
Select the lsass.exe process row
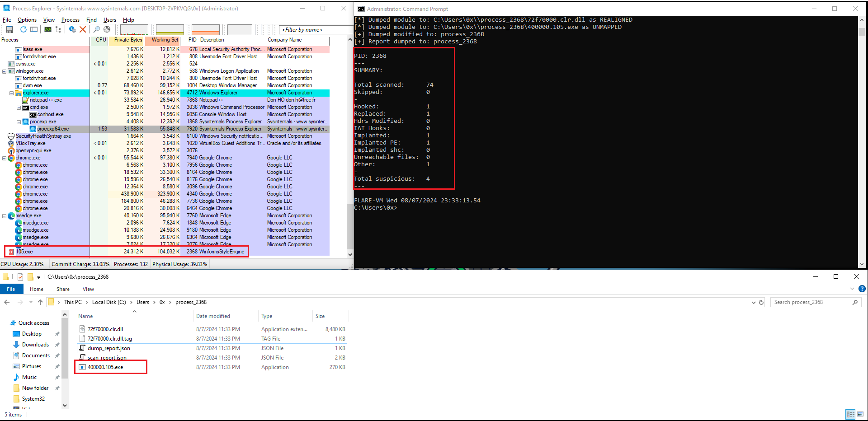(x=165, y=49)
